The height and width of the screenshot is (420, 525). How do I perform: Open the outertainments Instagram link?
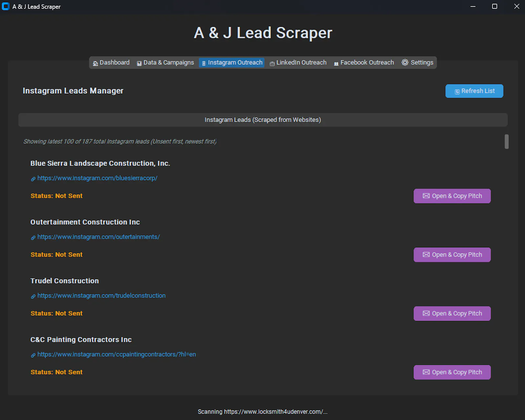(x=98, y=237)
